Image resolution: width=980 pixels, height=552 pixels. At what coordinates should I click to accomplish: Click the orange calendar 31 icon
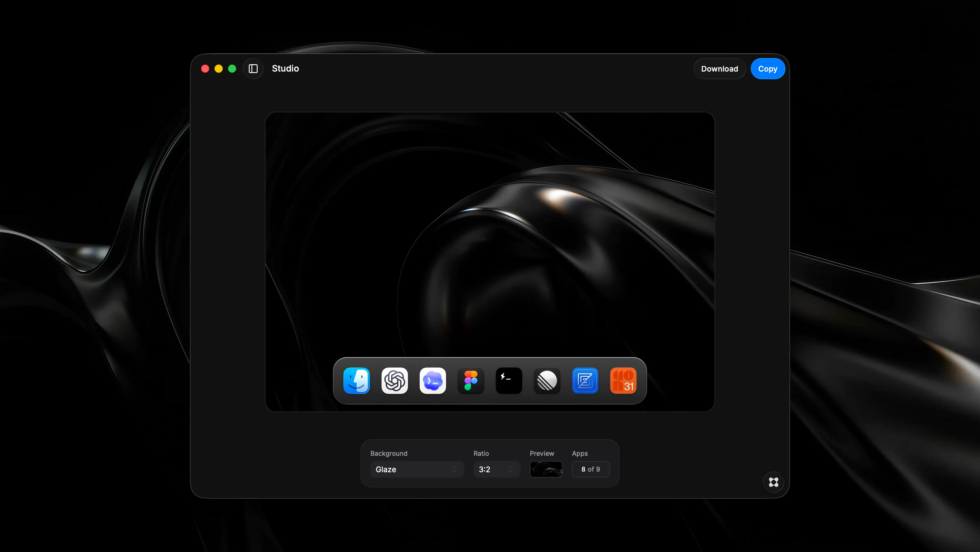coord(623,380)
